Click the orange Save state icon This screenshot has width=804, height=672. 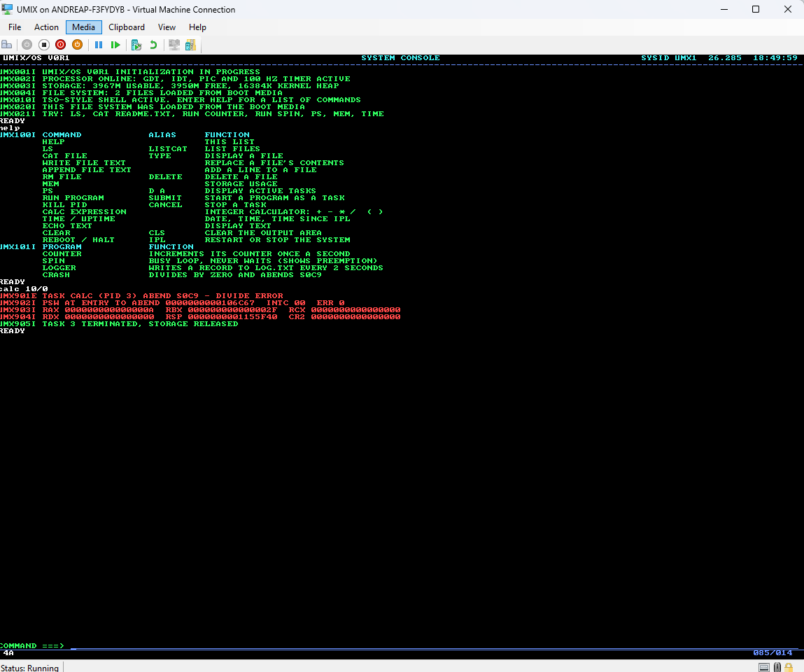(77, 45)
